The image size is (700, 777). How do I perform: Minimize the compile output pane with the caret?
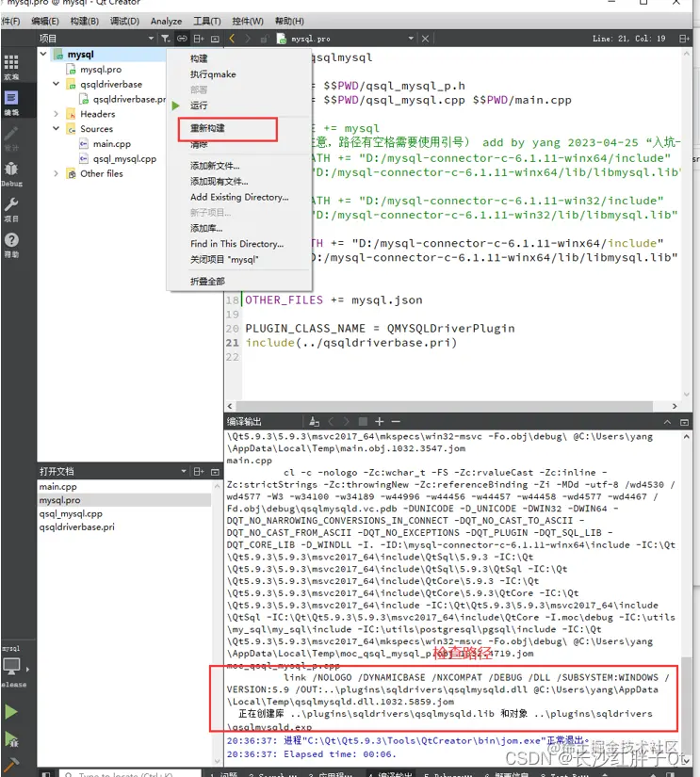pos(667,422)
